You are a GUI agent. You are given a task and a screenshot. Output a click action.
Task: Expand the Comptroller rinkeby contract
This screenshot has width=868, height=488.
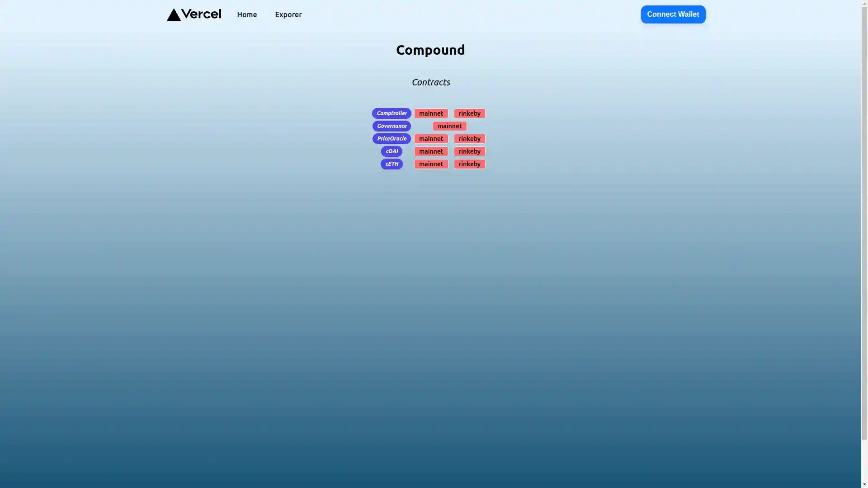tap(469, 113)
